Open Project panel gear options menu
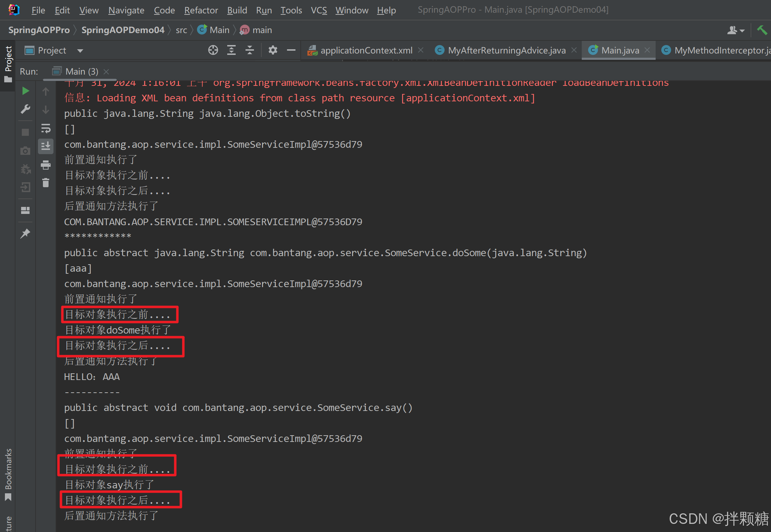Image resolution: width=771 pixels, height=532 pixels. tap(273, 50)
